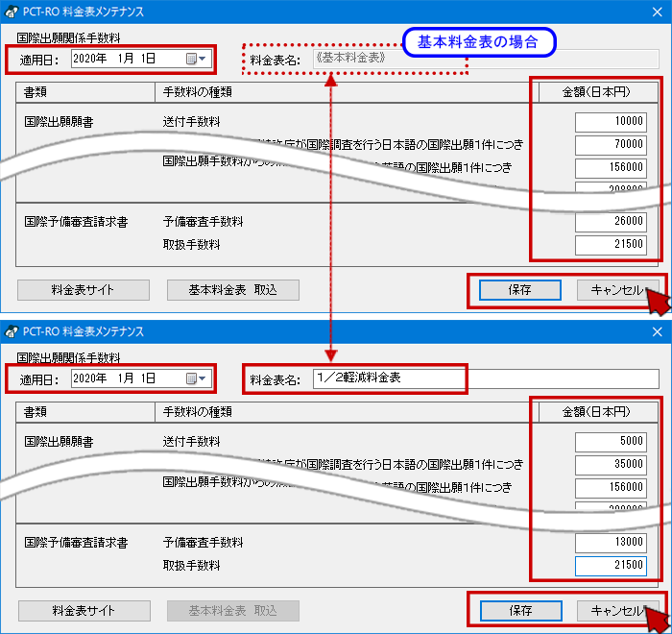
Task: Click the app icon in lower title bar
Action: coord(11,331)
